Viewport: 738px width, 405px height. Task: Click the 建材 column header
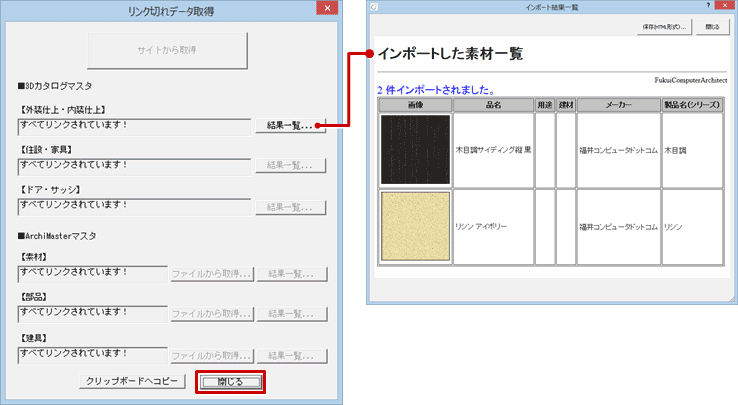pos(566,105)
